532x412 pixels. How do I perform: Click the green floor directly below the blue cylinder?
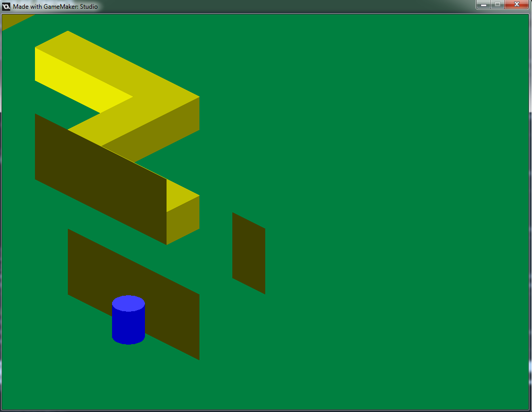[x=129, y=370]
